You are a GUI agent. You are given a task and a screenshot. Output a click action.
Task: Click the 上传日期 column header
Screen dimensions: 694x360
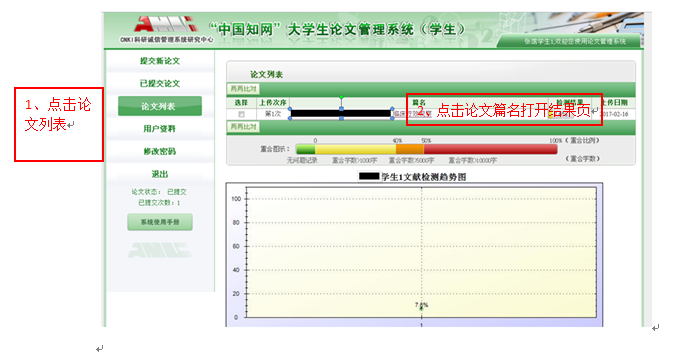click(x=615, y=103)
